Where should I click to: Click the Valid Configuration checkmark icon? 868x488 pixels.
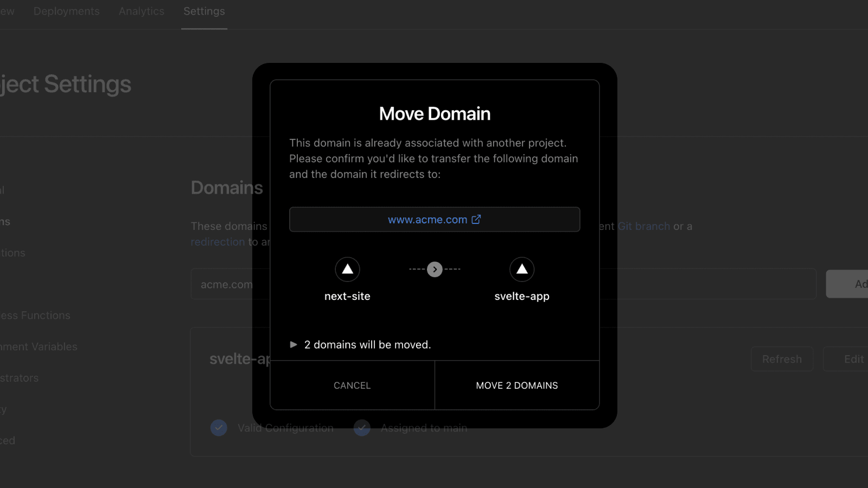point(219,428)
